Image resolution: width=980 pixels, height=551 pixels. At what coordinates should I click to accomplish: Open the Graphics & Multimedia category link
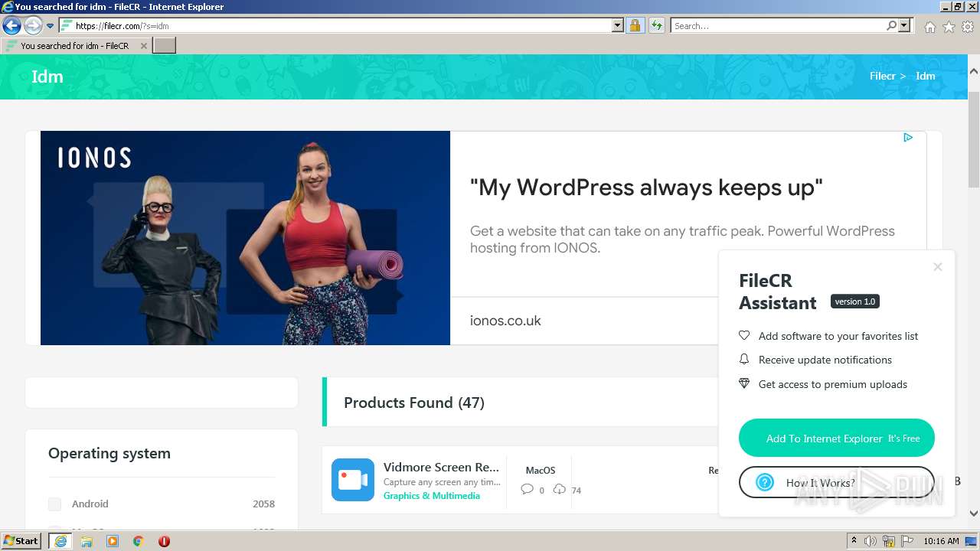click(432, 495)
